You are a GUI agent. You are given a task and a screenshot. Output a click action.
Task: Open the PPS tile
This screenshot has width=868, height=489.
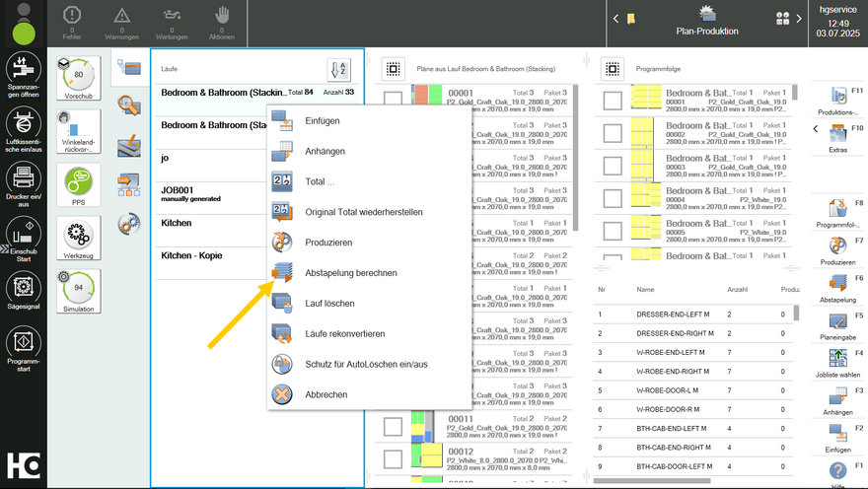pyautogui.click(x=79, y=184)
